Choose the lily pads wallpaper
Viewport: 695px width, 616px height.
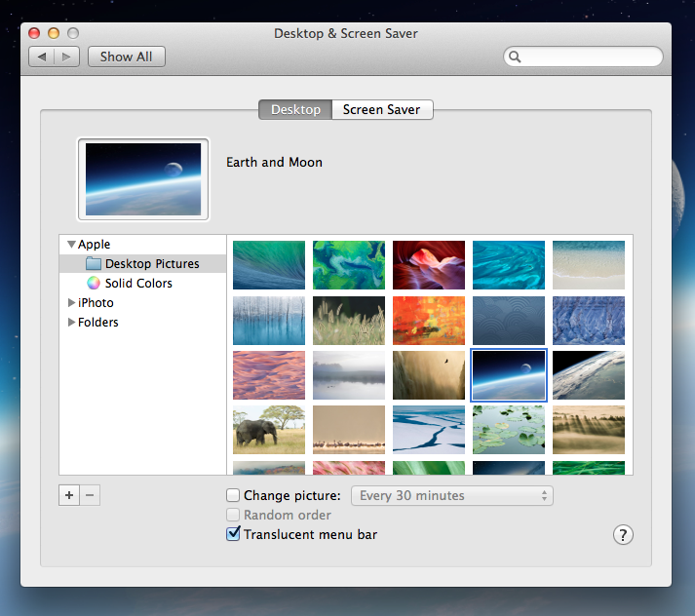(509, 430)
